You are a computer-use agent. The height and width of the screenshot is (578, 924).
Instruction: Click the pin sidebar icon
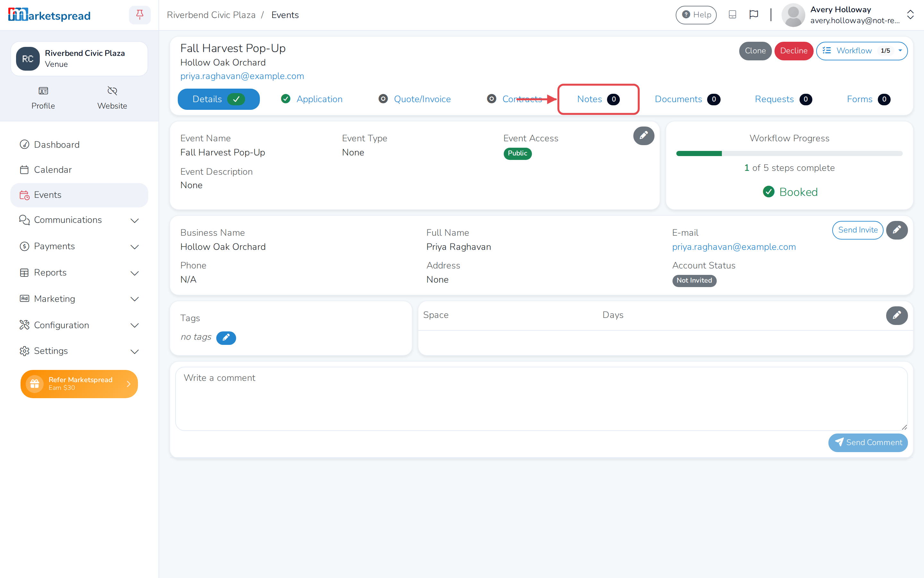coord(140,15)
